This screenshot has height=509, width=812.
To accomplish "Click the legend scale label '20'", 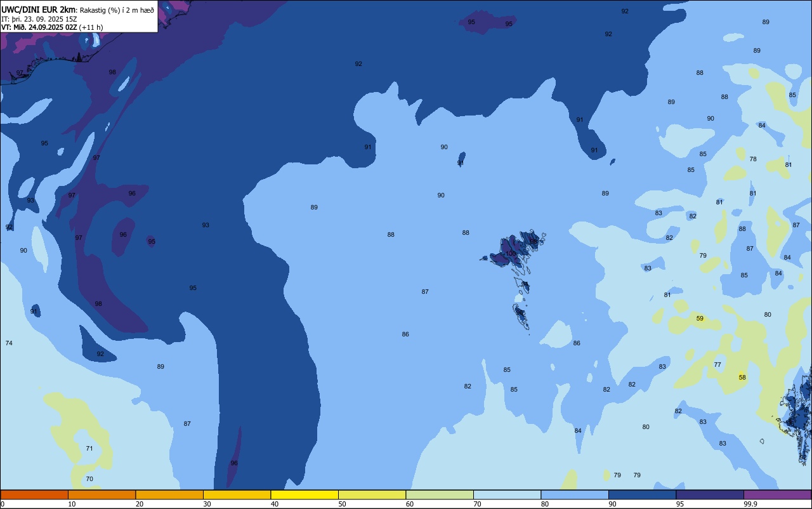I will click(140, 504).
